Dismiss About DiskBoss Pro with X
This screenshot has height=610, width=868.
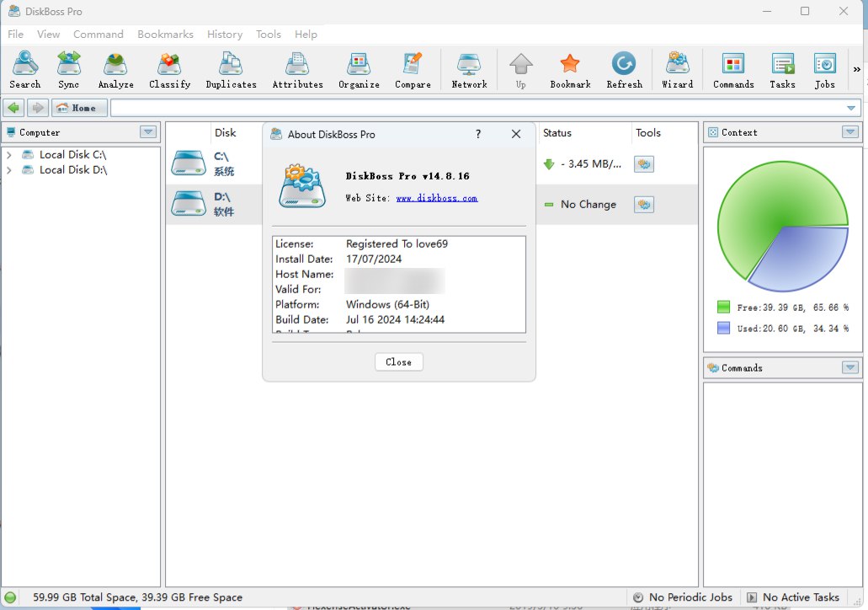coord(516,134)
